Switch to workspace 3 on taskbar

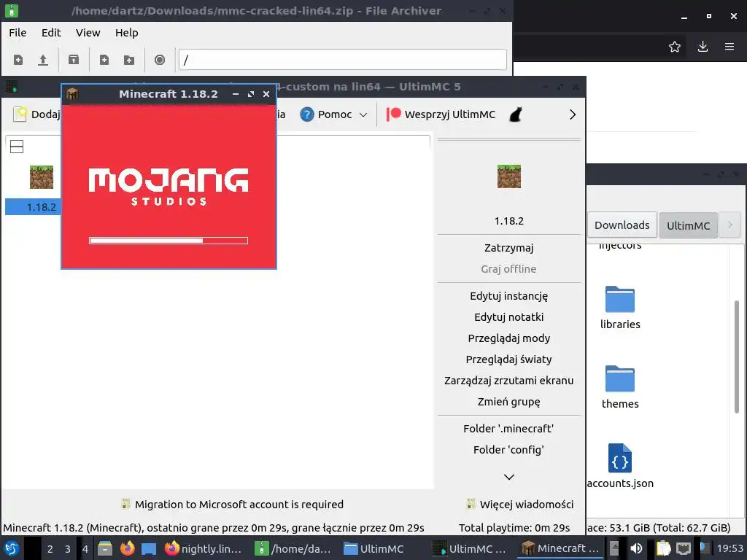pyautogui.click(x=67, y=549)
